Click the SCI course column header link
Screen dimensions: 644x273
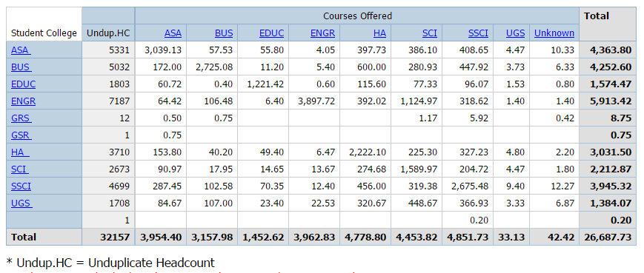click(x=430, y=33)
